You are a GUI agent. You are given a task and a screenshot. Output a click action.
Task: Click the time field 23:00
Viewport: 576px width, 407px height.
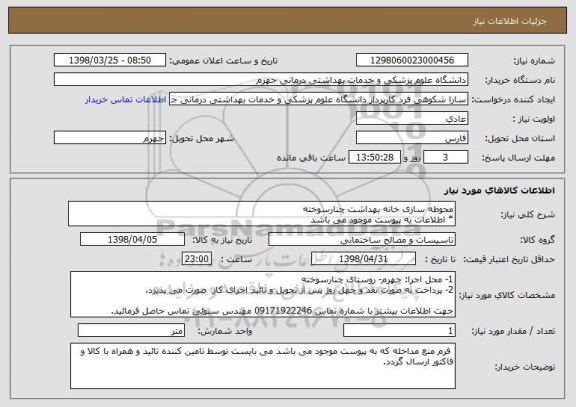(197, 259)
